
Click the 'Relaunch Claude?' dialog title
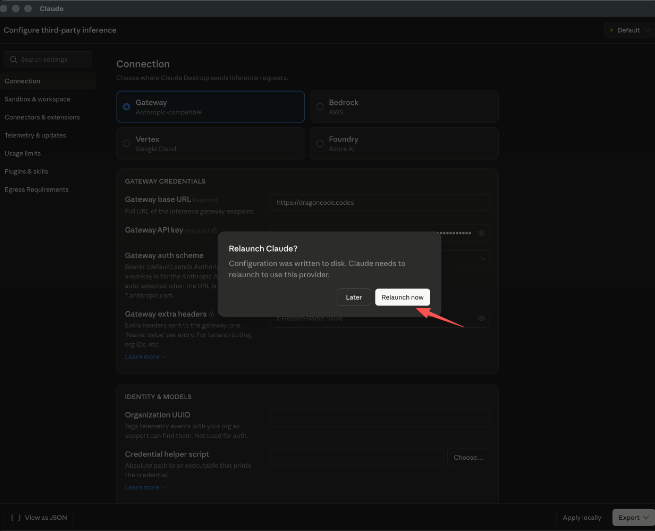click(263, 249)
